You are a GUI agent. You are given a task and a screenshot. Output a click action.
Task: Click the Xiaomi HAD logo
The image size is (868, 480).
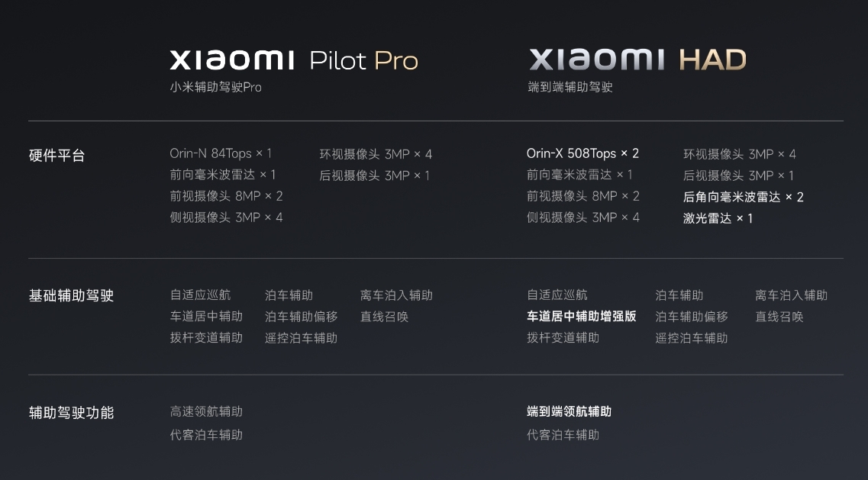tap(637, 60)
